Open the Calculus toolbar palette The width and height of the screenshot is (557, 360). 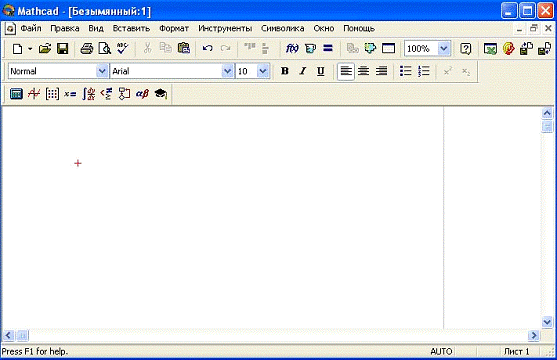pos(88,94)
